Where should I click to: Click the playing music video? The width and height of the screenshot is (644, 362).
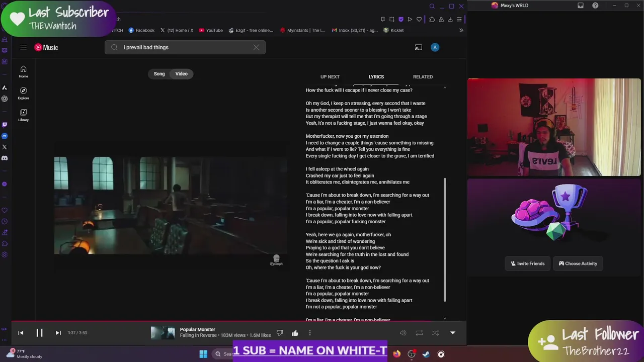tap(171, 205)
